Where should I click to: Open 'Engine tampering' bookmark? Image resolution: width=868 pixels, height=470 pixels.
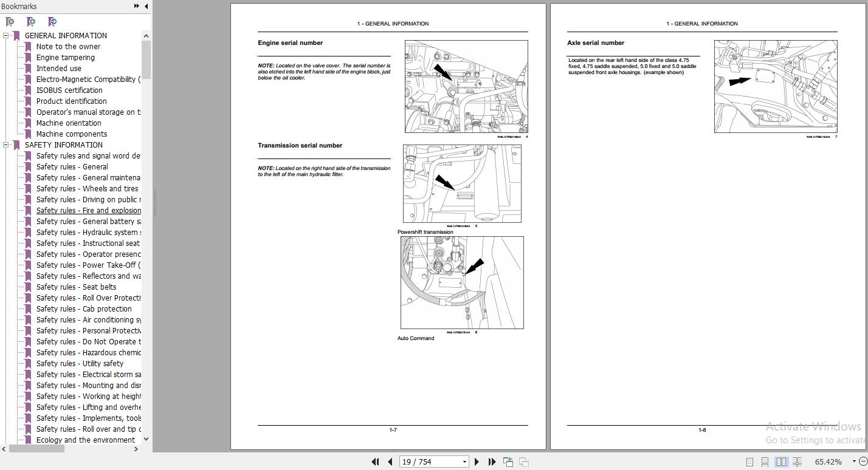tap(66, 58)
